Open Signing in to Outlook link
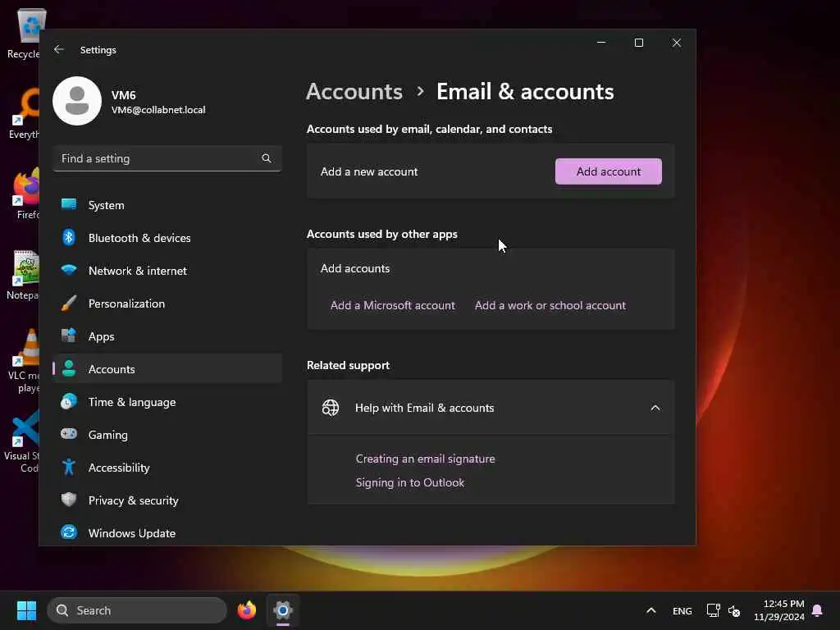Screen dimensions: 840x630 tap(410, 482)
